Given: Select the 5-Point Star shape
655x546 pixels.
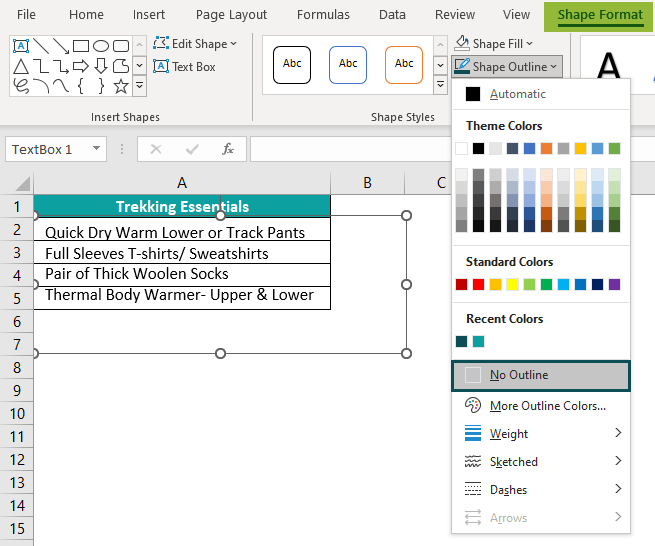Looking at the screenshot, I should (121, 86).
